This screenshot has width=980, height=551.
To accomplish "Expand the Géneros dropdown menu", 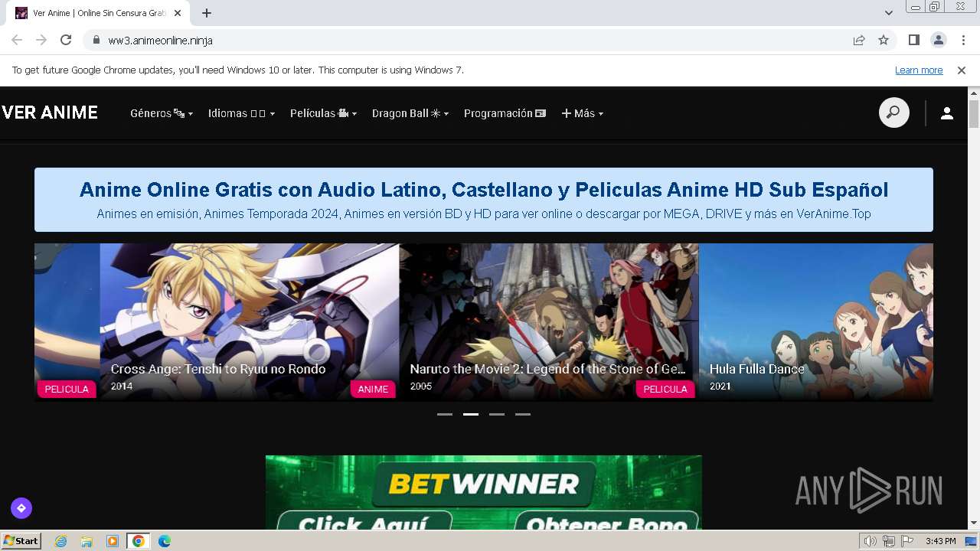I will [x=162, y=113].
